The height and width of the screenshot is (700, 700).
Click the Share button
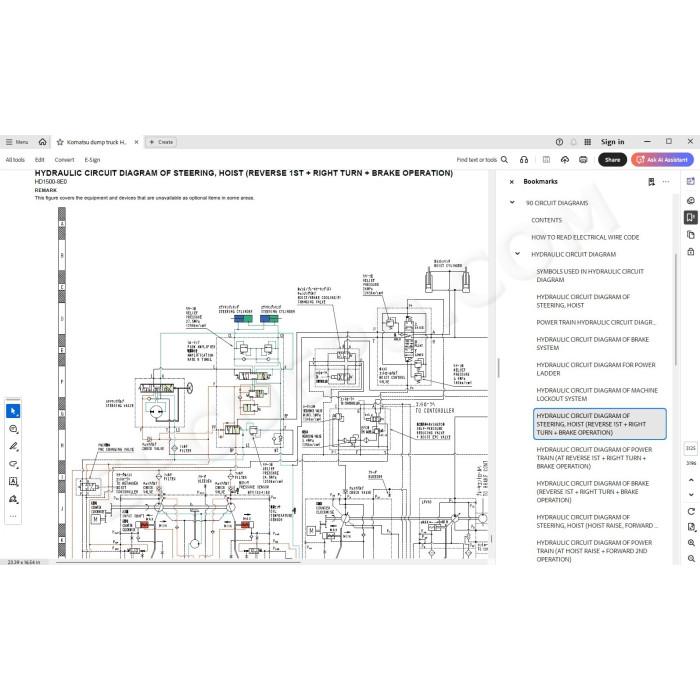tap(612, 159)
